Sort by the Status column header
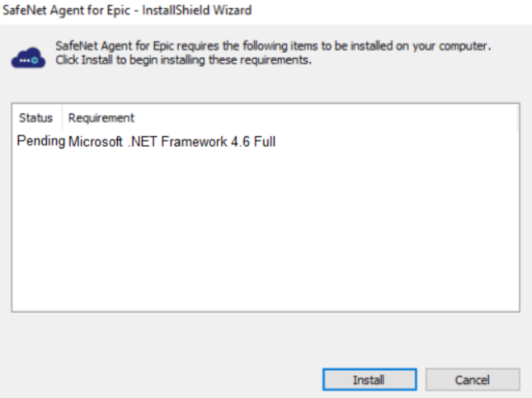This screenshot has width=532, height=398. point(36,118)
